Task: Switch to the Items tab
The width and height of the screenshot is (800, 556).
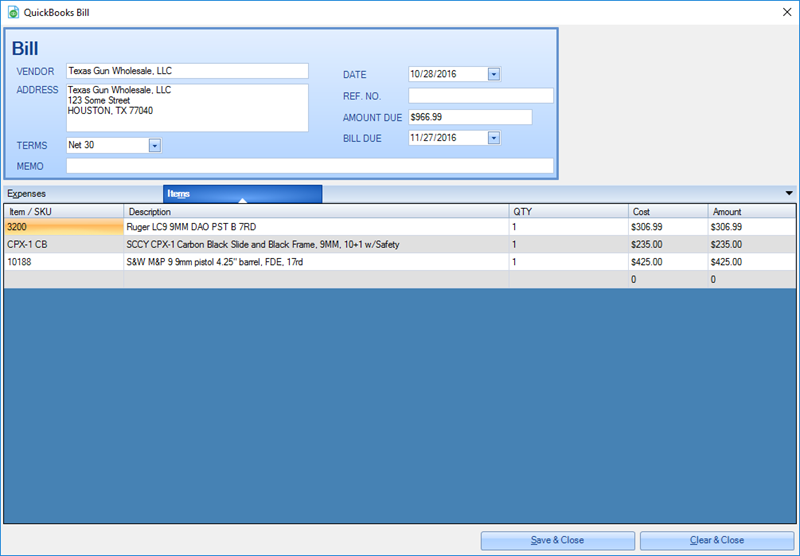Action: pos(242,194)
